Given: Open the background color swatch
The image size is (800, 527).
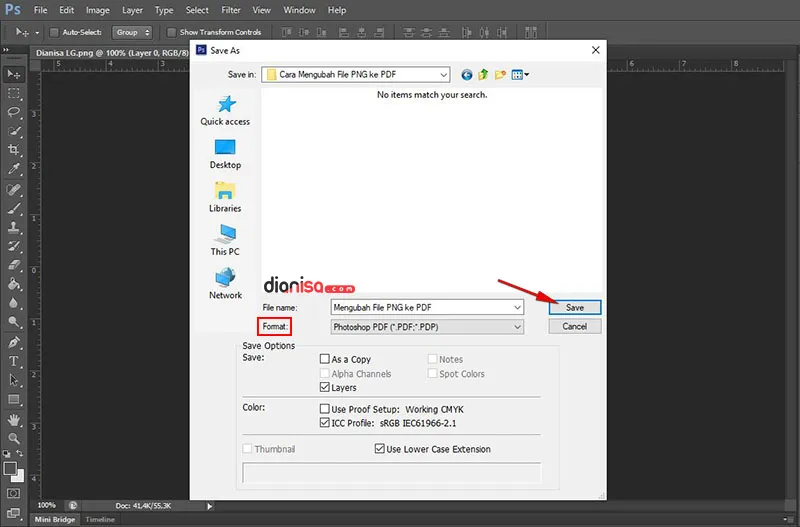Looking at the screenshot, I should (19, 477).
